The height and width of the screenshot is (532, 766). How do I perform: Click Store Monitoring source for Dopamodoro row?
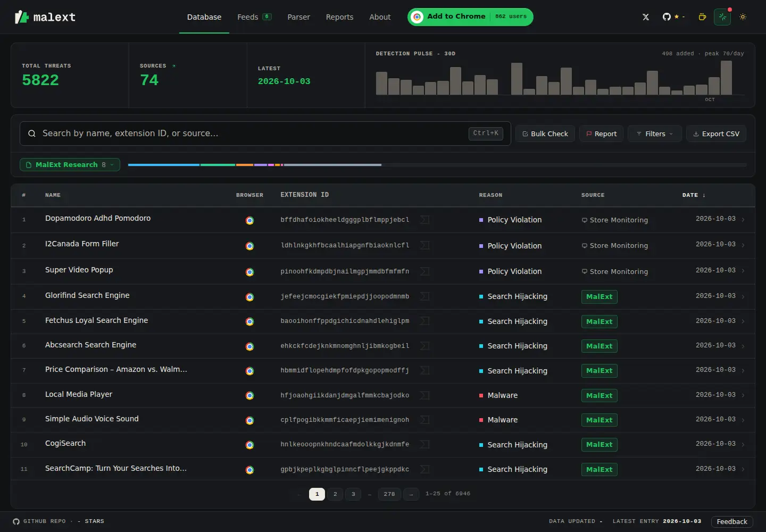point(614,220)
